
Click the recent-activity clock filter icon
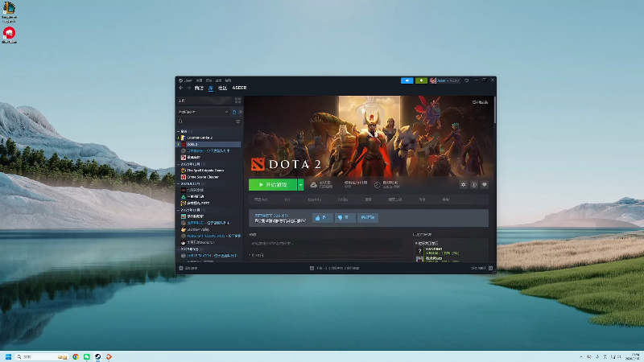[234, 112]
